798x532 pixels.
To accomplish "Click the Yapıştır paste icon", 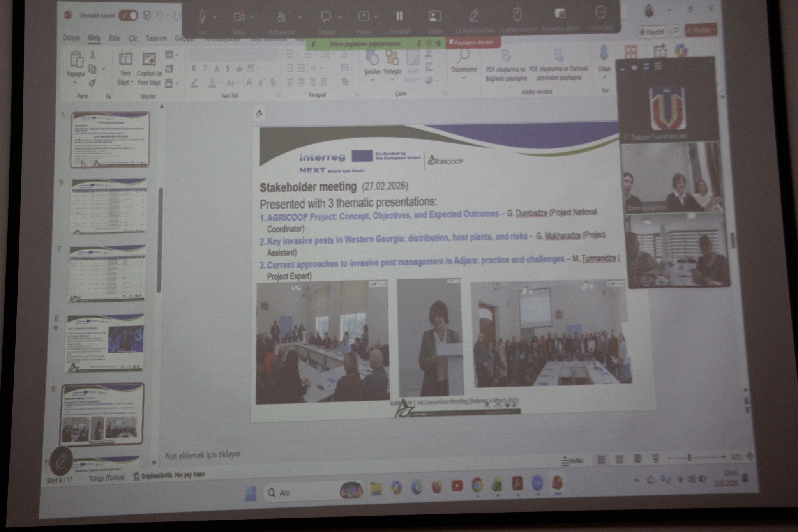I will click(x=76, y=60).
